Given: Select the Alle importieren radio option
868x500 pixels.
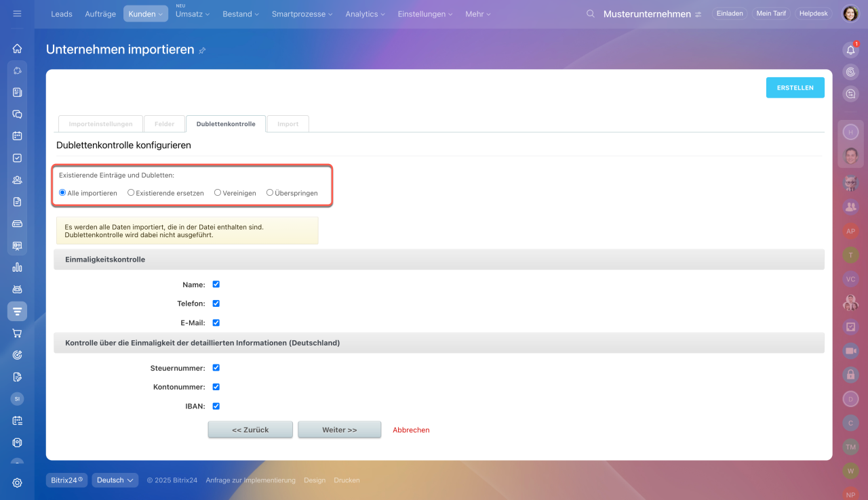Looking at the screenshot, I should tap(62, 192).
